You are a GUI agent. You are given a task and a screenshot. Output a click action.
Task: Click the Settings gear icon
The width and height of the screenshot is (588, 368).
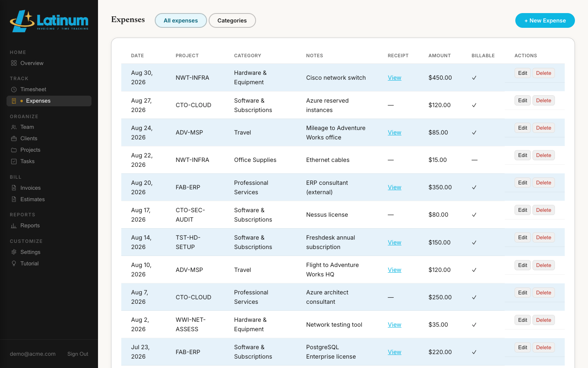[14, 252]
